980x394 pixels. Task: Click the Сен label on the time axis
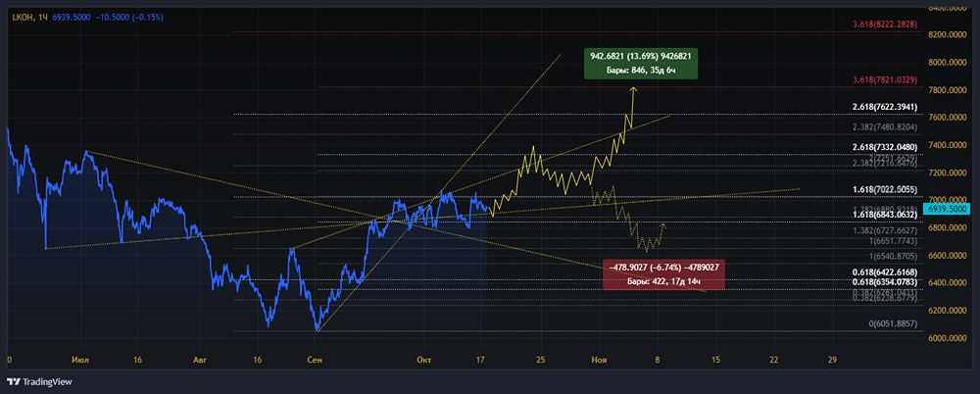coord(314,360)
